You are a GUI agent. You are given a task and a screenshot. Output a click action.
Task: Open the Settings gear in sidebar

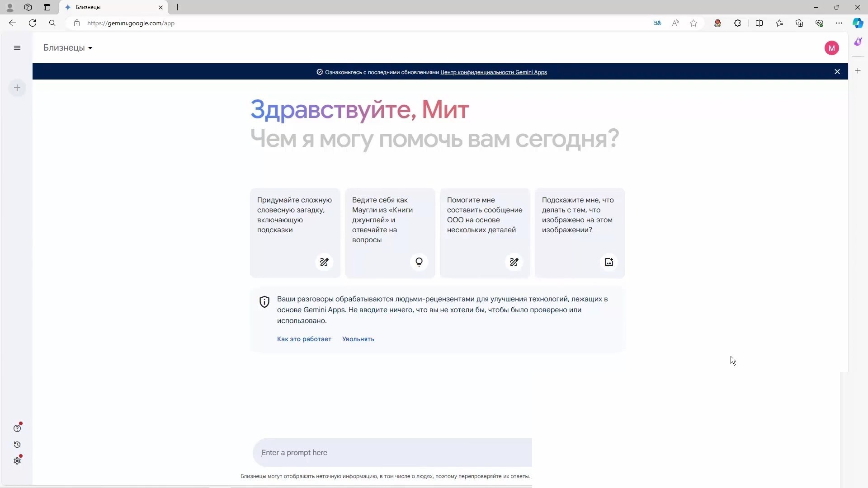17,461
